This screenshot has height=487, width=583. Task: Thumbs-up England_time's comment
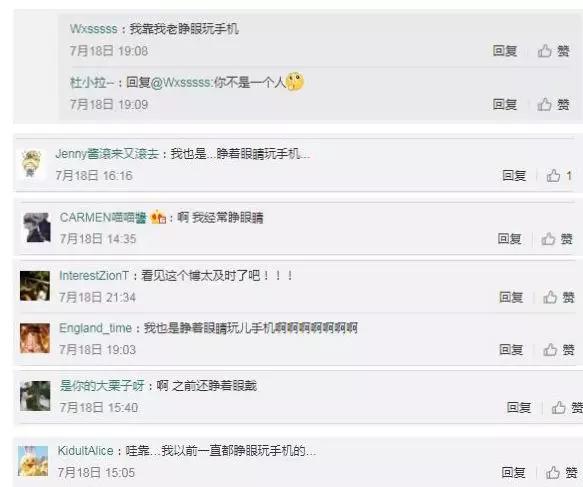550,349
